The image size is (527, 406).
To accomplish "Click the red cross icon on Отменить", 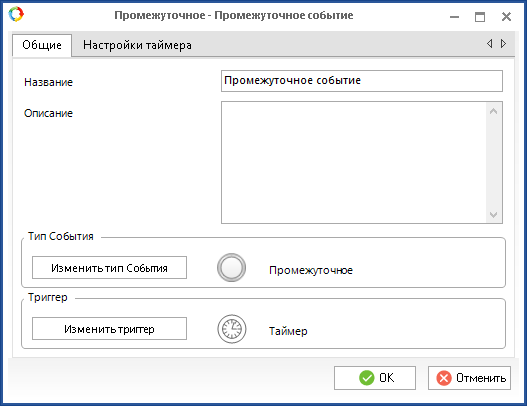I will click(x=444, y=378).
